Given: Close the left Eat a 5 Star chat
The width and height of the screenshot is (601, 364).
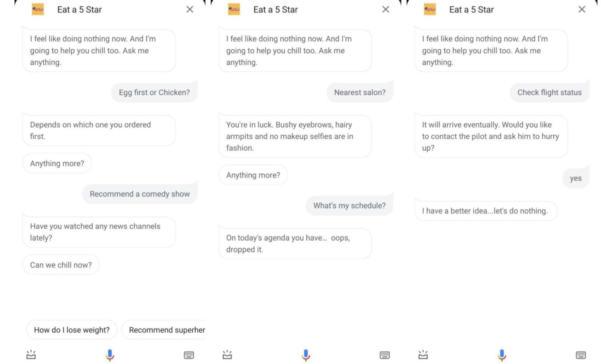Looking at the screenshot, I should point(190,9).
